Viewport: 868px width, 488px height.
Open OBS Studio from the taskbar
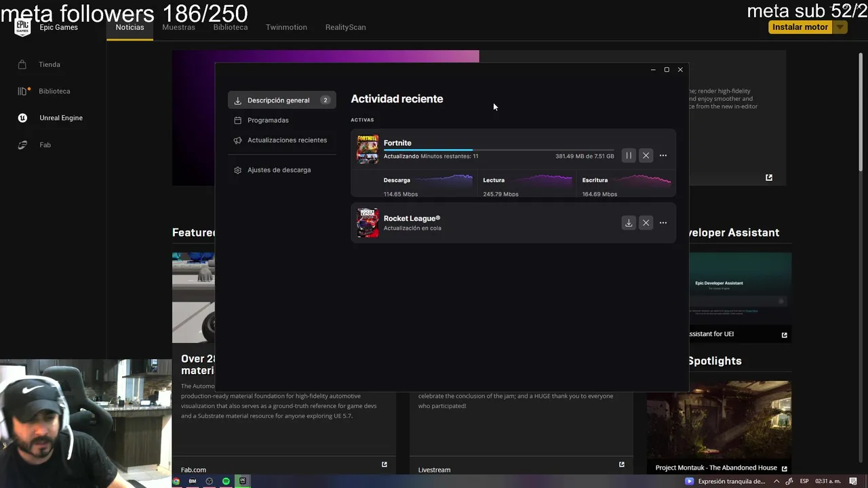tap(210, 481)
